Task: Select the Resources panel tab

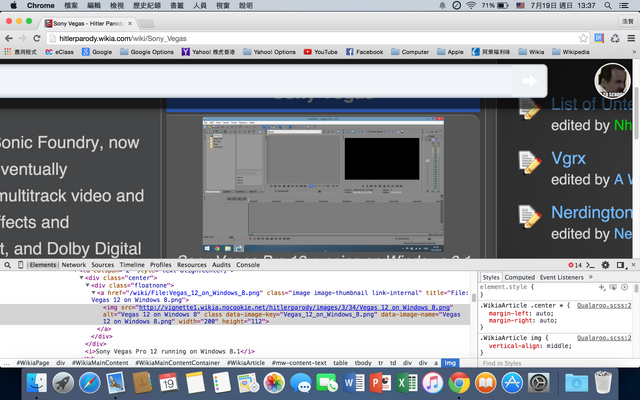Action: (x=192, y=265)
